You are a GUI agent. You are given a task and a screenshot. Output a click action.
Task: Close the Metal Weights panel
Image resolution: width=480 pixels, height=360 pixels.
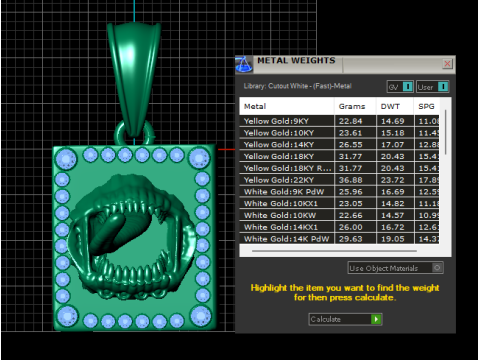(x=447, y=63)
